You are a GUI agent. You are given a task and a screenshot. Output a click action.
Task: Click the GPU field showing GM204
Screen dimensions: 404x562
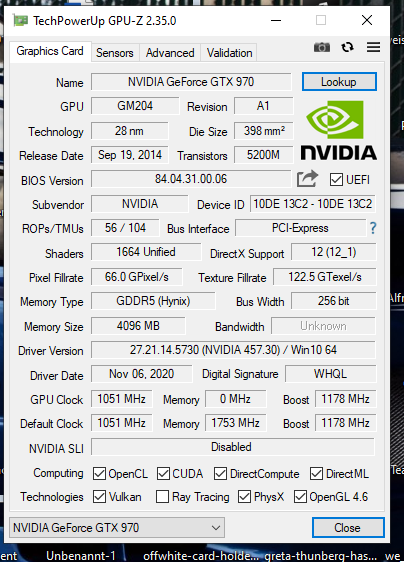click(x=135, y=106)
